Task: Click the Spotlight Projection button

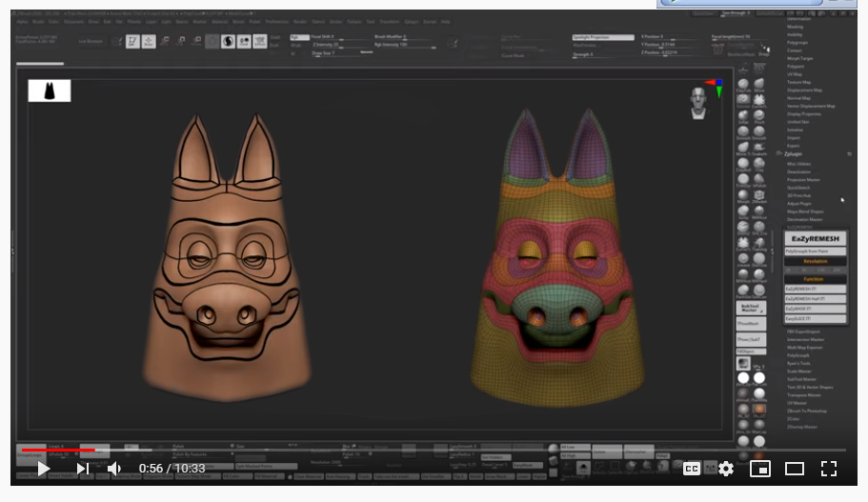Action: click(603, 37)
